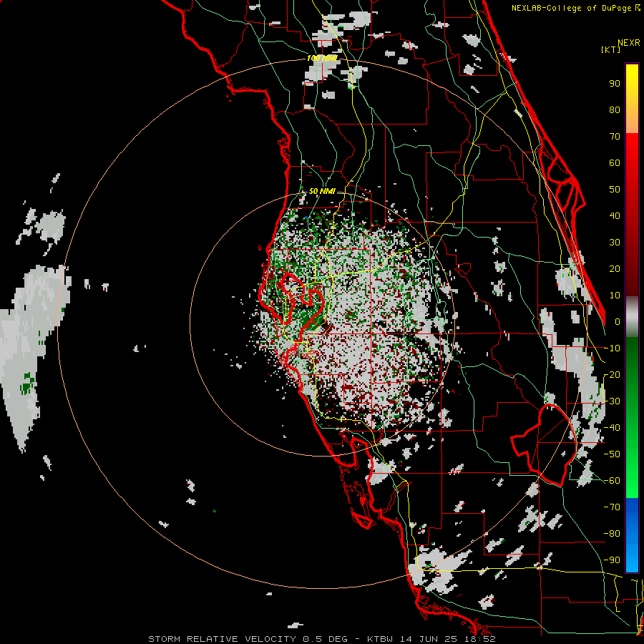Image resolution: width=644 pixels, height=644 pixels.
Task: Select the 100 NMI range ring label
Action: point(323,59)
